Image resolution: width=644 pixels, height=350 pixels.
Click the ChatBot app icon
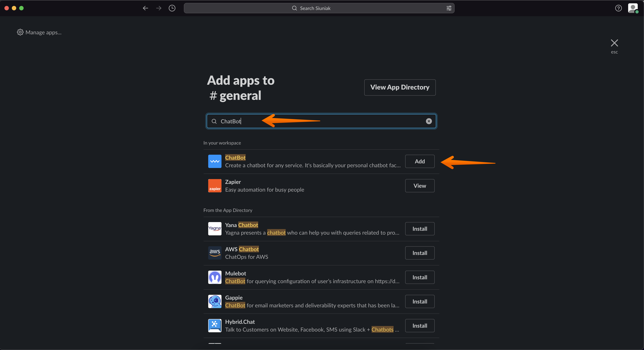click(x=215, y=161)
